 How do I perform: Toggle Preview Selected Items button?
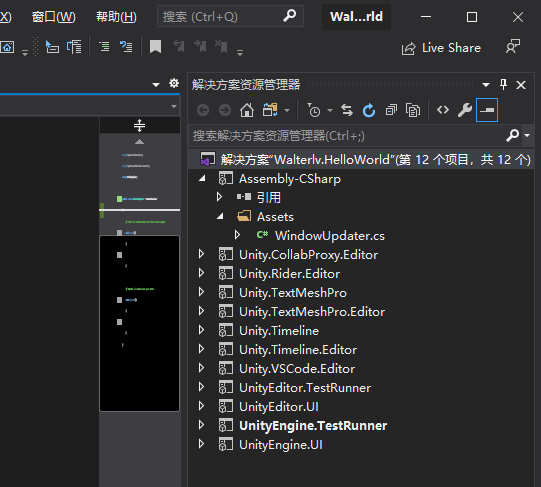click(487, 110)
